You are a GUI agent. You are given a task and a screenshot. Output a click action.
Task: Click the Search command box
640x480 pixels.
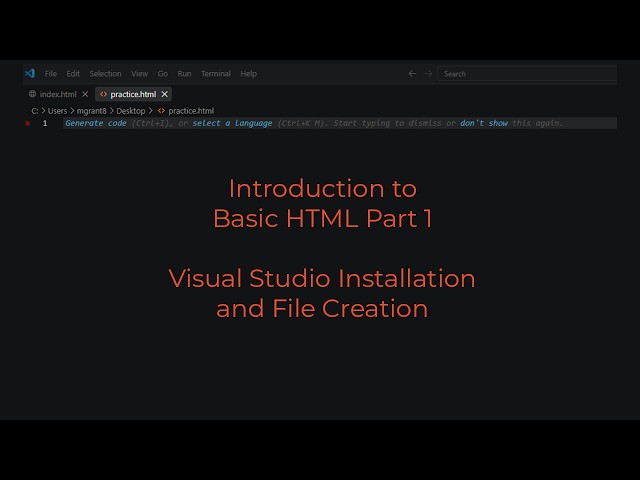527,73
